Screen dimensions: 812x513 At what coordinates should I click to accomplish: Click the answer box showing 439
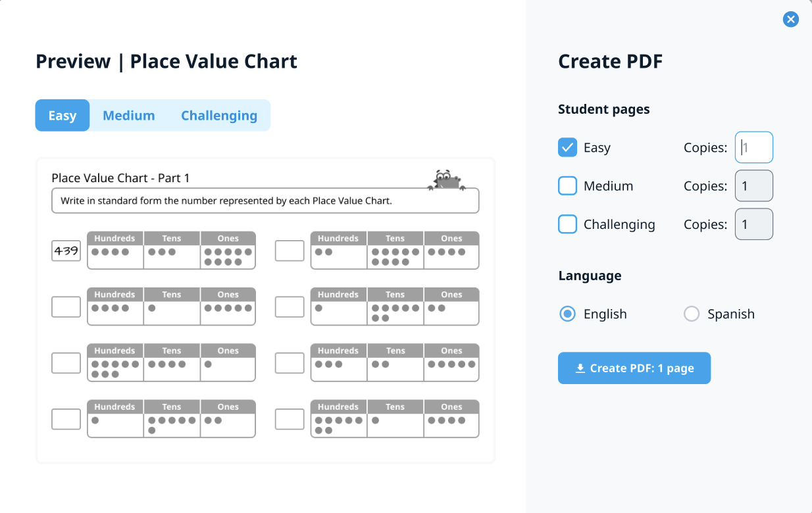point(66,251)
